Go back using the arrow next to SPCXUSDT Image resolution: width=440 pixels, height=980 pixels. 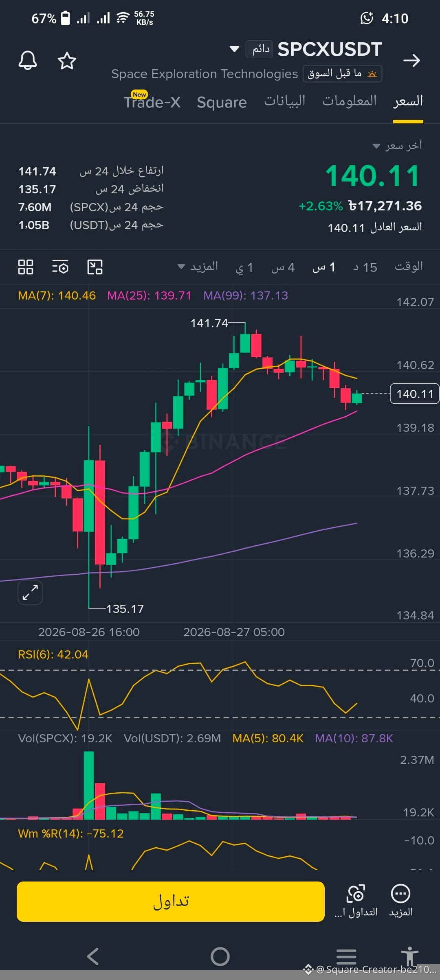point(411,61)
